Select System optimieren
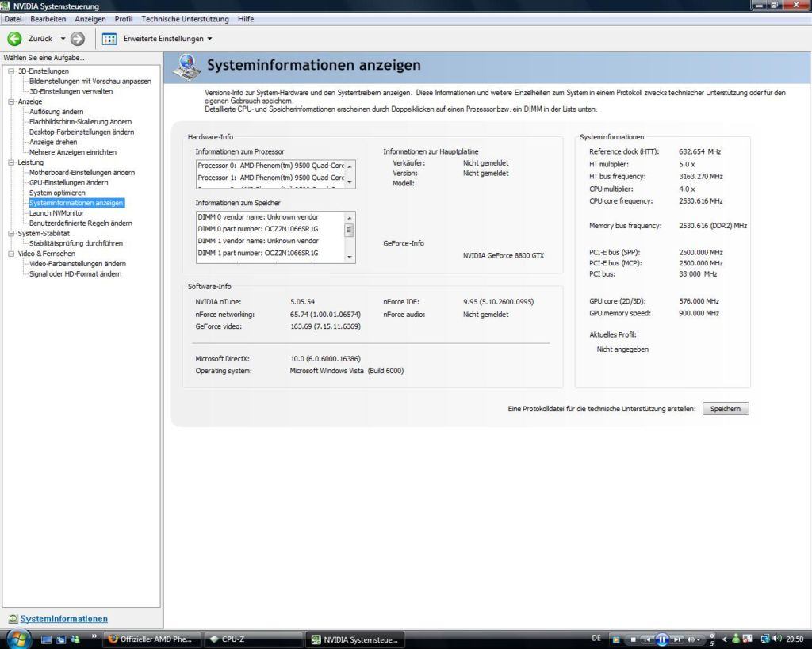812x649 pixels. coord(57,193)
